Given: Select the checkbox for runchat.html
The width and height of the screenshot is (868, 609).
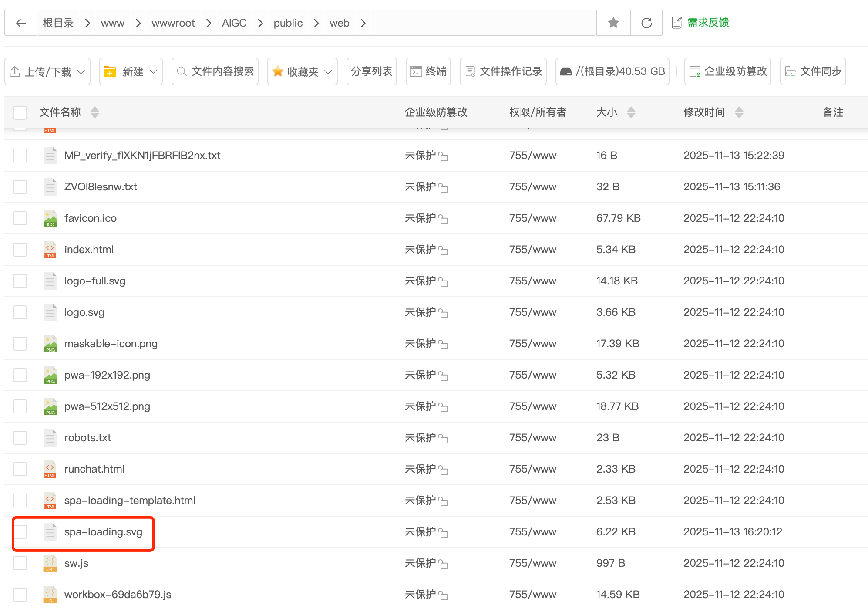Looking at the screenshot, I should [20, 469].
